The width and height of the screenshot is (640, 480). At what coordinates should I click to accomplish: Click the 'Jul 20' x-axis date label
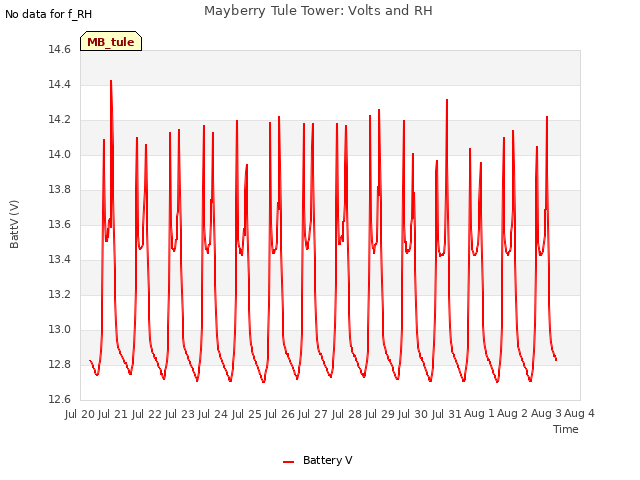pos(80,414)
